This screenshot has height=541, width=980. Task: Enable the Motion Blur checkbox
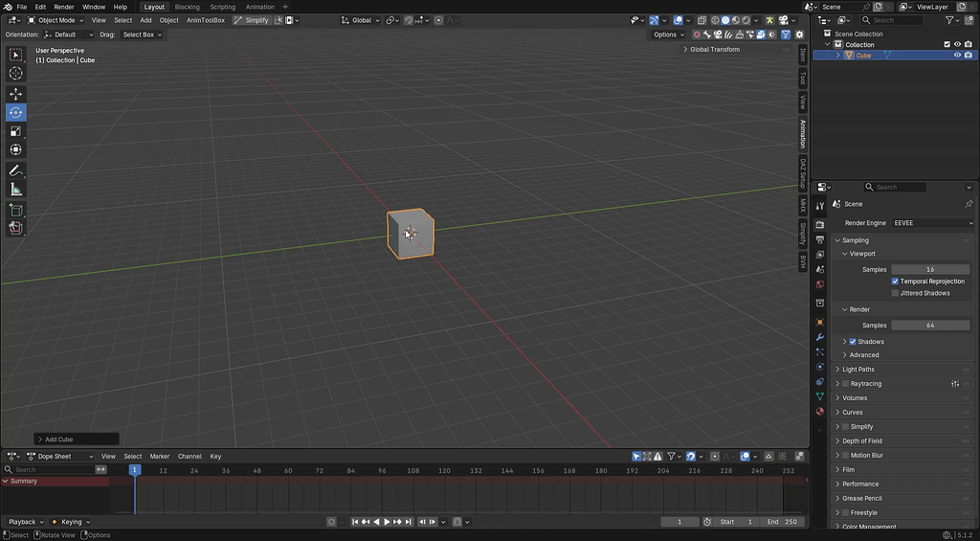click(x=846, y=456)
